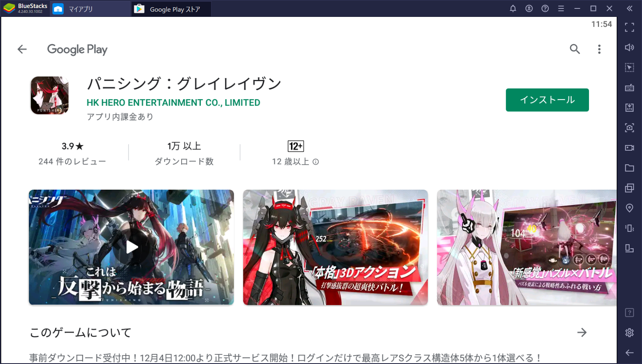Screen dimensions: 642x364
Task: Click the アプリ内課金あり text
Action: tap(120, 117)
